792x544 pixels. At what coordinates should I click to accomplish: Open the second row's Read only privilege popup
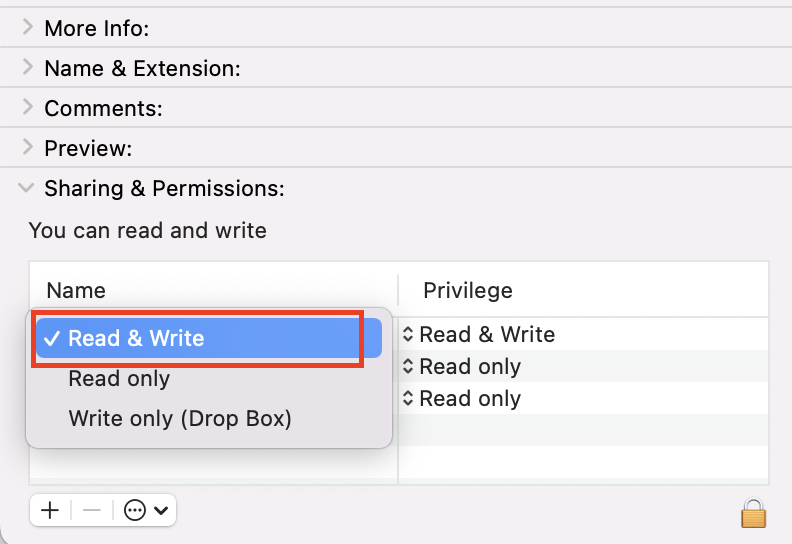[461, 367]
